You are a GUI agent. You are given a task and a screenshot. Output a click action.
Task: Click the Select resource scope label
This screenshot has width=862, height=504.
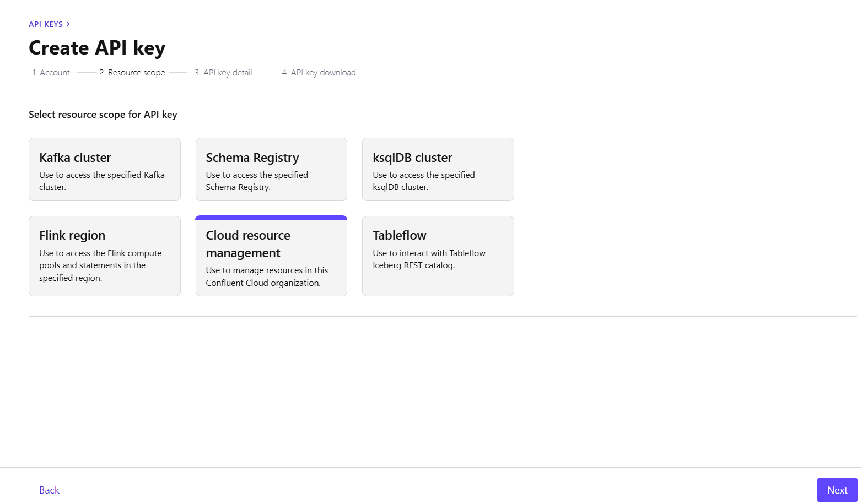(103, 115)
